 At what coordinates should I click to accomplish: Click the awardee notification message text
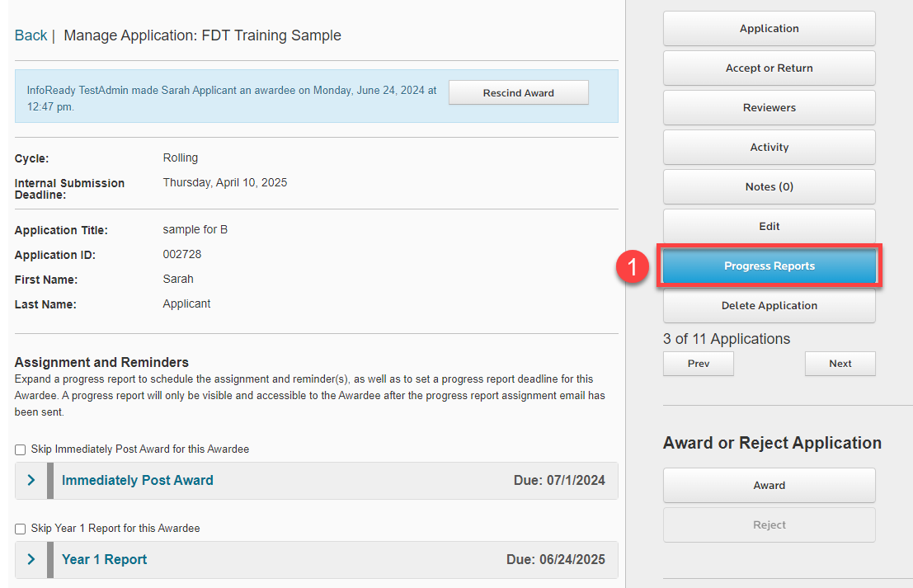click(x=232, y=98)
